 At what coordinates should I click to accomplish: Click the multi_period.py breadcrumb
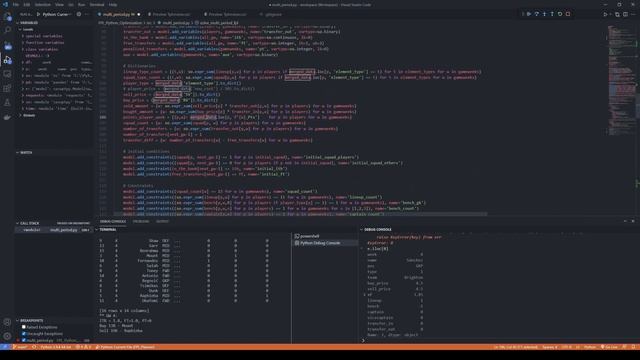click(176, 23)
